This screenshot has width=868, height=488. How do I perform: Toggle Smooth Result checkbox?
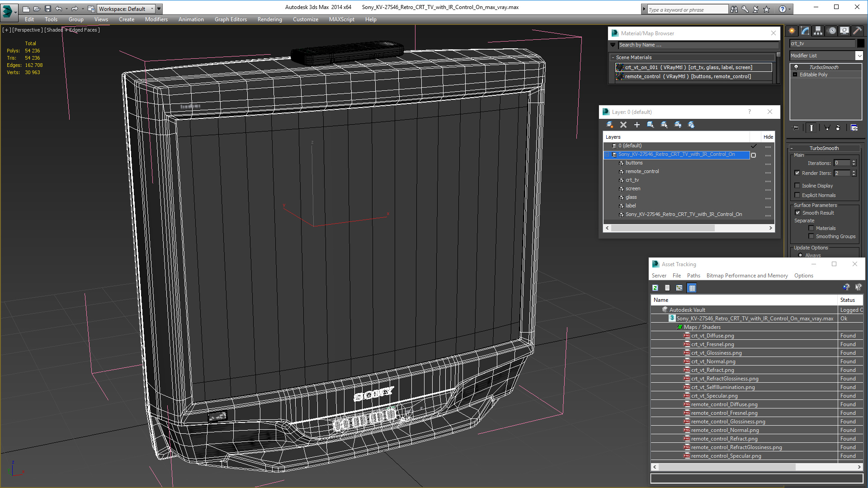(x=798, y=213)
